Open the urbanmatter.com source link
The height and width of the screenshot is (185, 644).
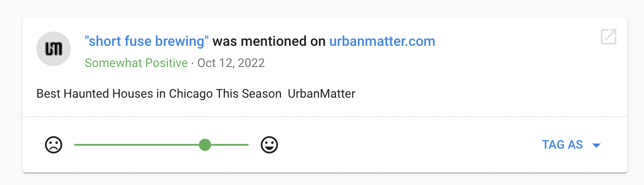(382, 41)
